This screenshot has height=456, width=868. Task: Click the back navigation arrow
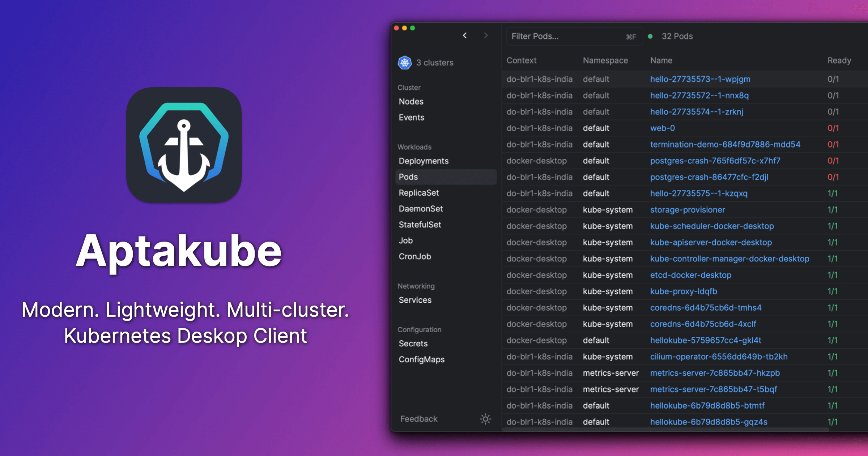pos(465,35)
